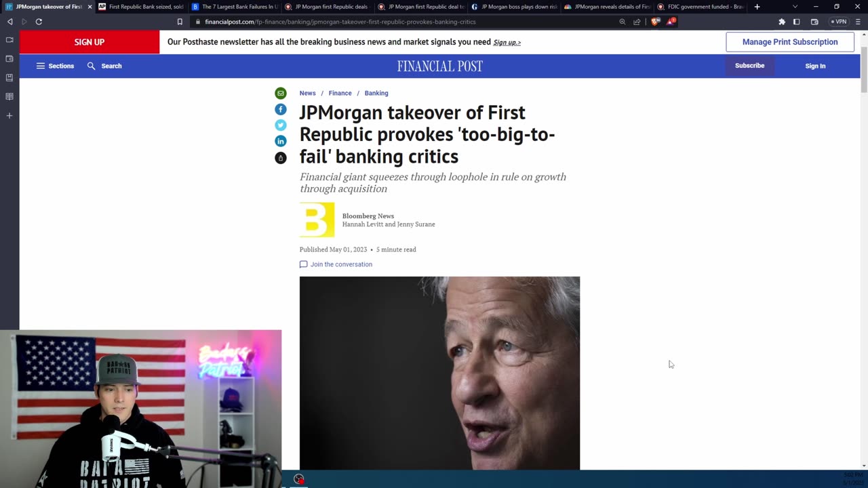Image resolution: width=868 pixels, height=488 pixels.
Task: Click the VPN button in toolbar
Action: click(x=839, y=22)
